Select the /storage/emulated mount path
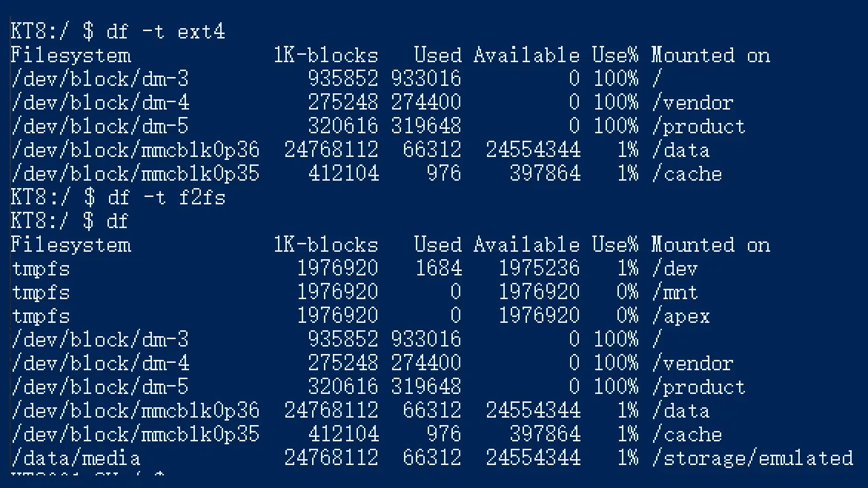Viewport: 868px width, 488px height. click(x=752, y=458)
